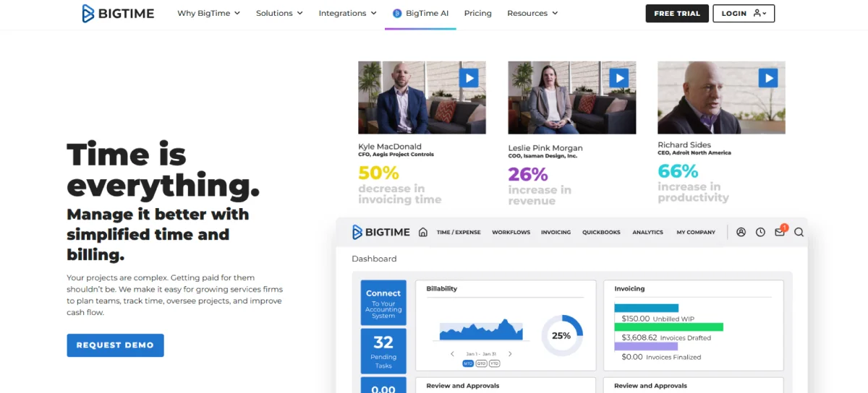This screenshot has height=393, width=868.
Task: Click the clock timer icon in the dashboard
Action: pyautogui.click(x=760, y=232)
